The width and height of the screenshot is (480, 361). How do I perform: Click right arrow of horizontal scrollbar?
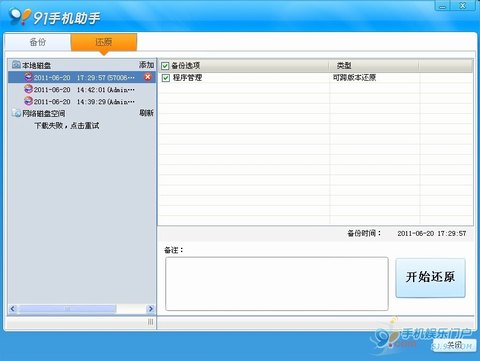click(150, 309)
